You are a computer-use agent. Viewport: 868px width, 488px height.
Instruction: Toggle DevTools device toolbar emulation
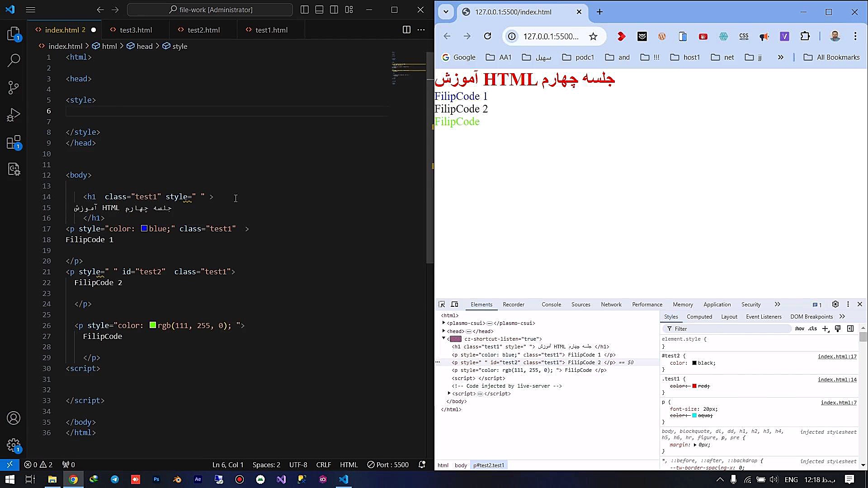(x=455, y=305)
